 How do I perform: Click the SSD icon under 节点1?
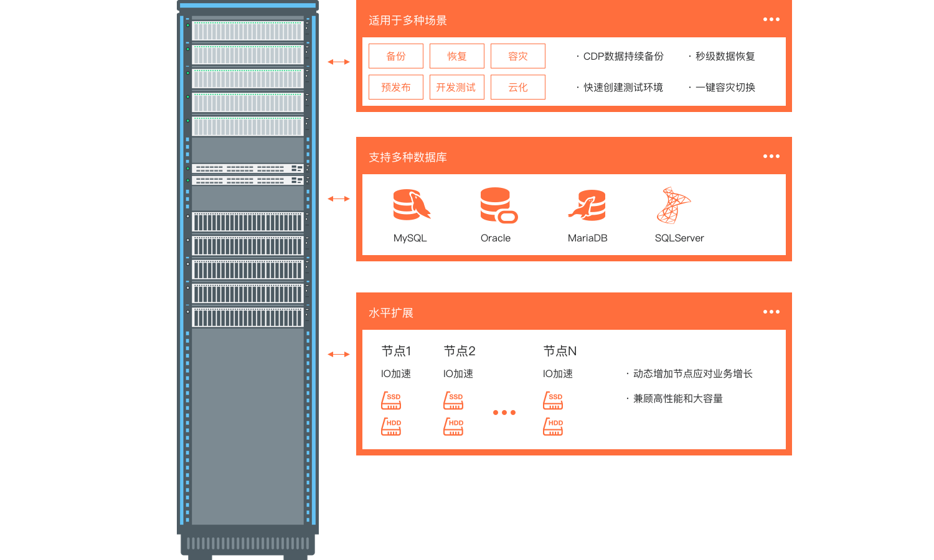[x=391, y=400]
